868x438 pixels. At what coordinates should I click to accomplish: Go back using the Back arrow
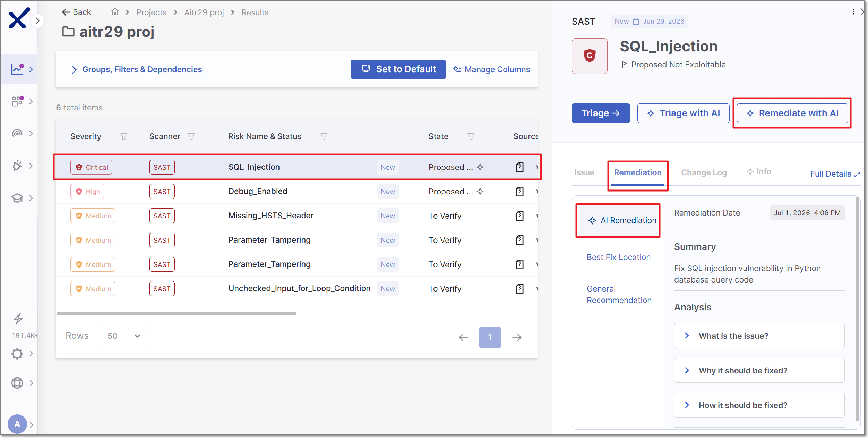tap(76, 12)
